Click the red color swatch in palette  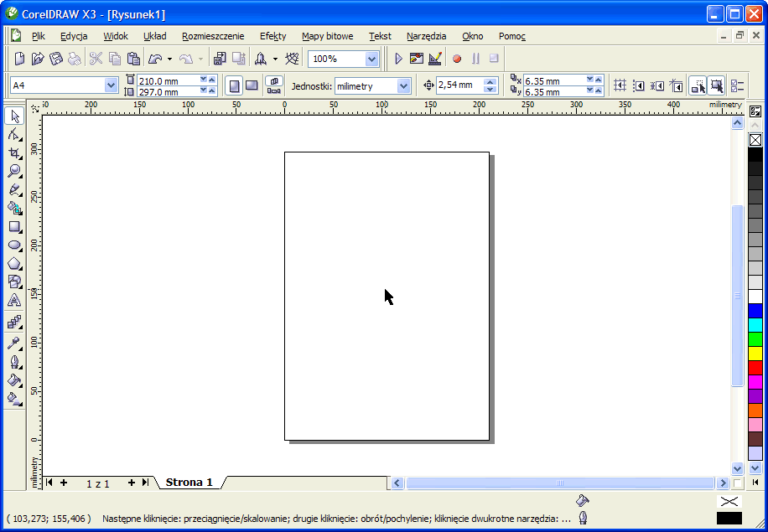click(x=755, y=368)
